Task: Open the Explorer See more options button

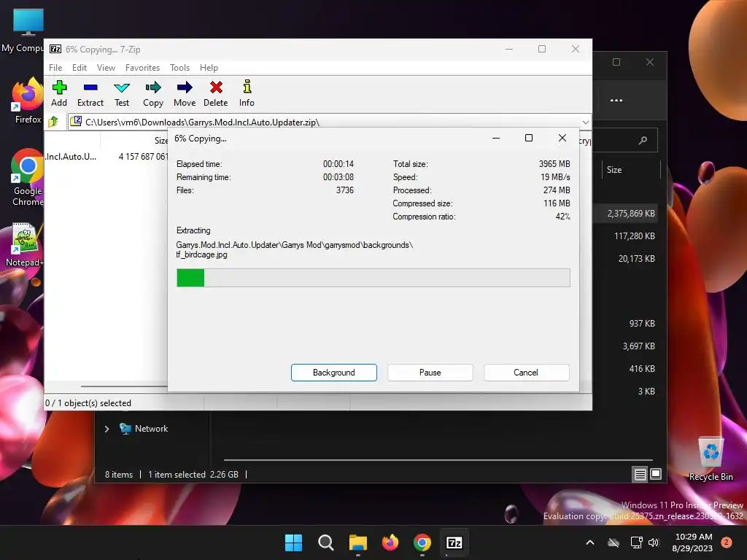Action: 616,101
